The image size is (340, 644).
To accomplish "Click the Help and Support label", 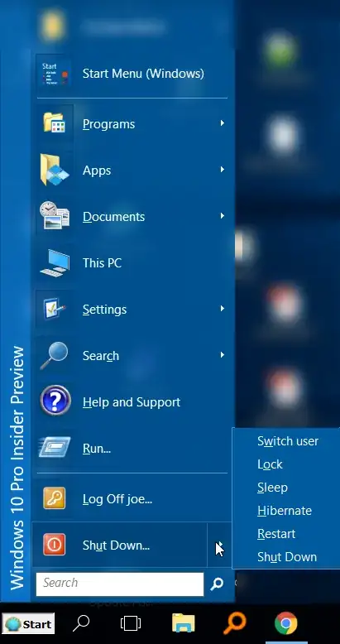I will [132, 402].
